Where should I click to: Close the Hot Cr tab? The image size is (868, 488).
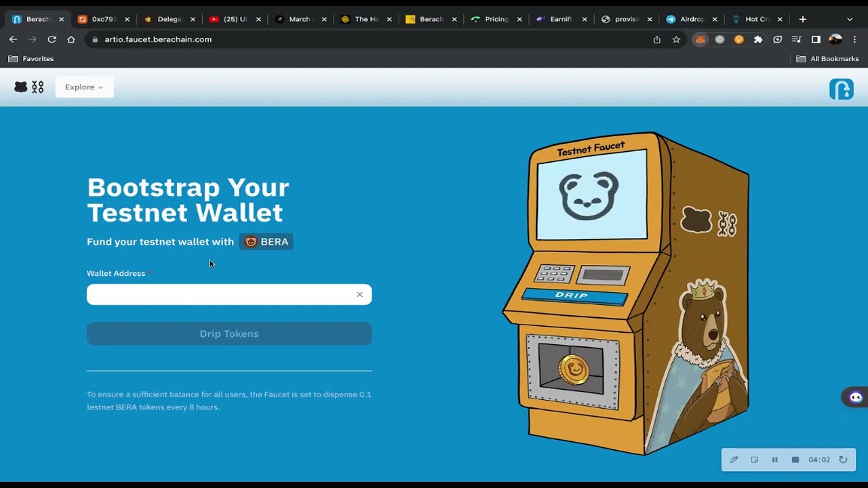pos(780,19)
